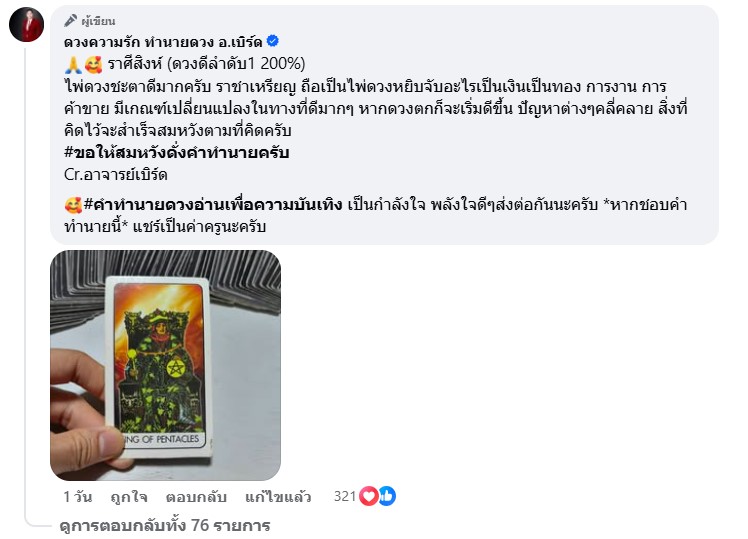Image resolution: width=748 pixels, height=539 pixels.
Task: Click the smiling hearts emoji before ราศีสิงห์
Action: 94,64
